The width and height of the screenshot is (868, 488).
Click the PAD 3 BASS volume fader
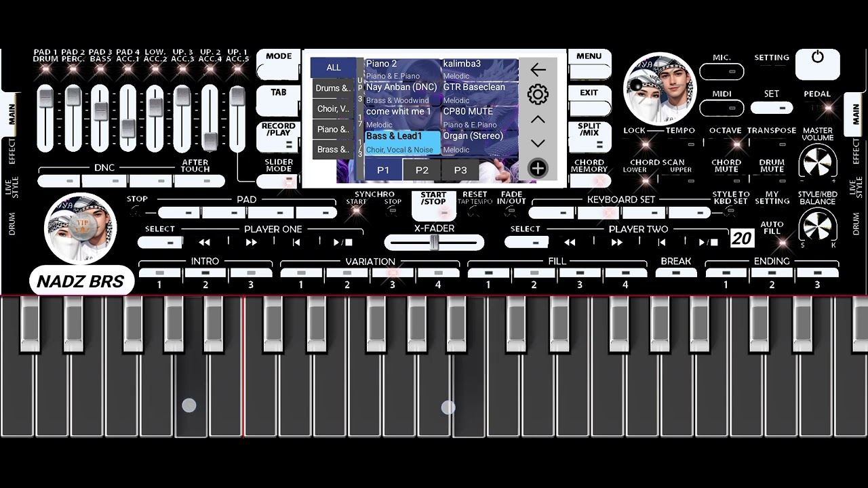coord(100,118)
